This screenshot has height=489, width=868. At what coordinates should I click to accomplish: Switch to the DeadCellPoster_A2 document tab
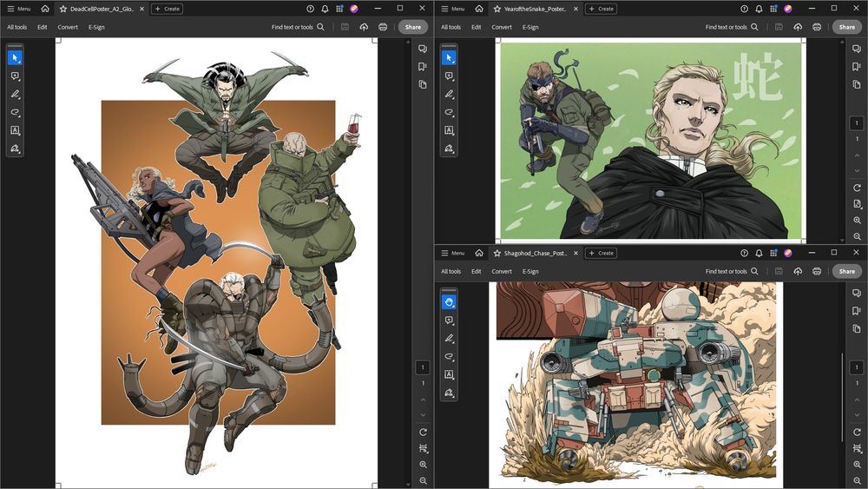[102, 9]
